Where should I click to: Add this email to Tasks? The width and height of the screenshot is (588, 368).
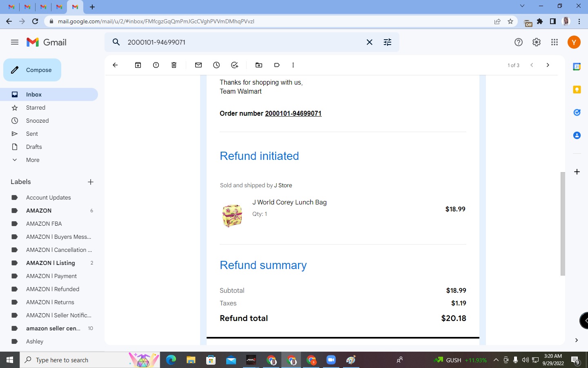click(234, 65)
